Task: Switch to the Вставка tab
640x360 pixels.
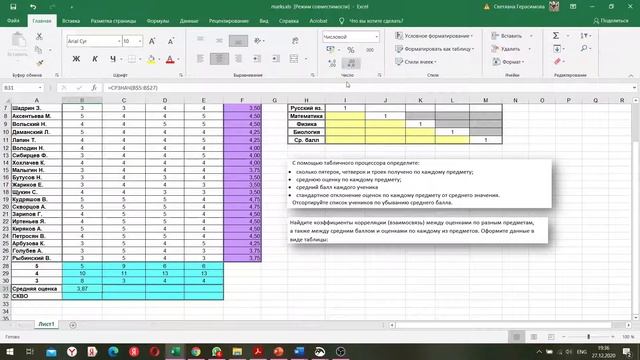Action: coord(71,21)
